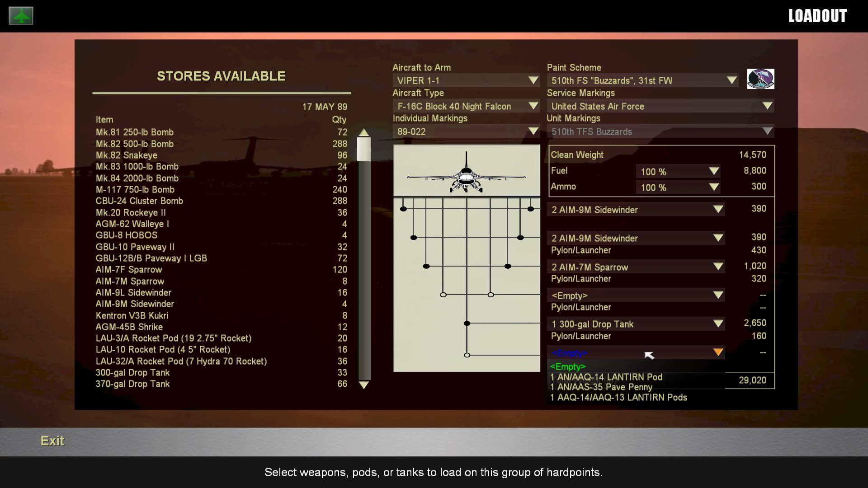Open the Aircraft to Arm dropdown
This screenshot has width=868, height=488.
[x=466, y=80]
